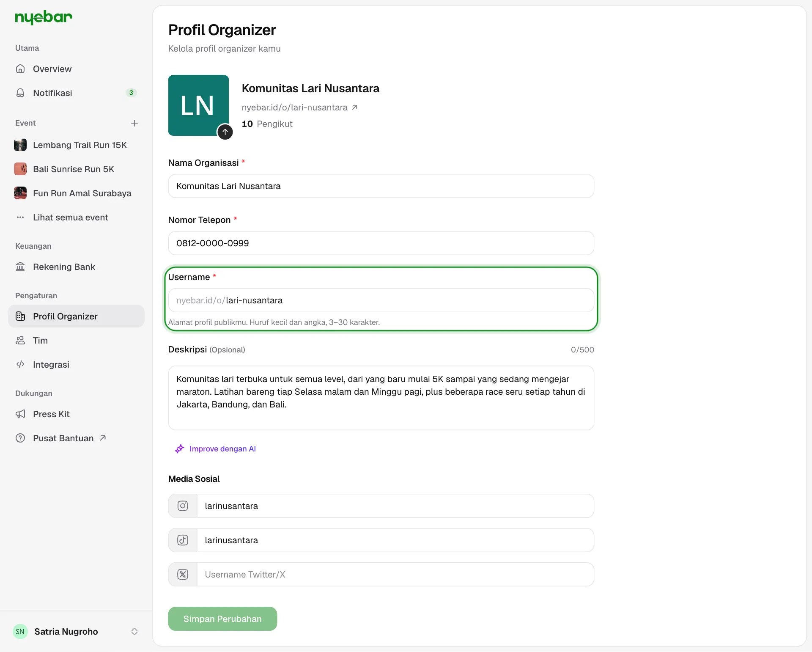This screenshot has width=812, height=652.
Task: Click the 10 Pengikut follower count
Action: [x=267, y=124]
